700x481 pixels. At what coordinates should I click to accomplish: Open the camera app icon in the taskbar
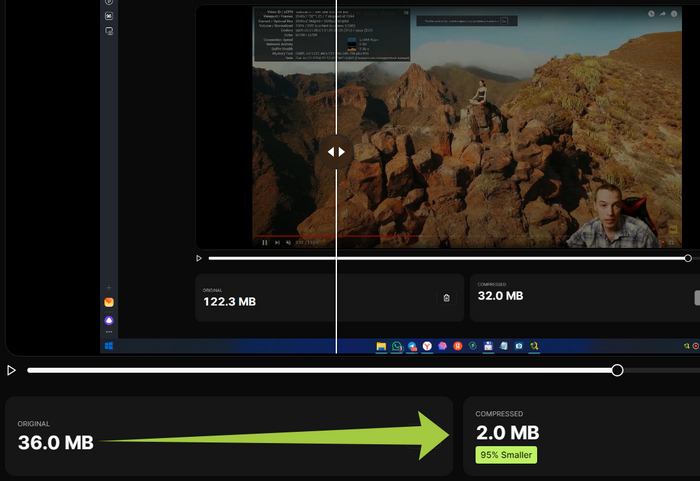pos(519,346)
